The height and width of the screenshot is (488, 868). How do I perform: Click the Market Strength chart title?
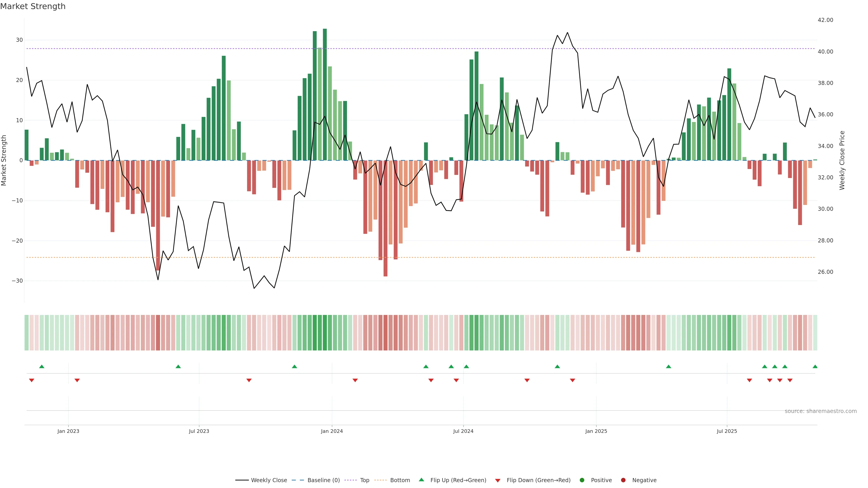[x=33, y=6]
